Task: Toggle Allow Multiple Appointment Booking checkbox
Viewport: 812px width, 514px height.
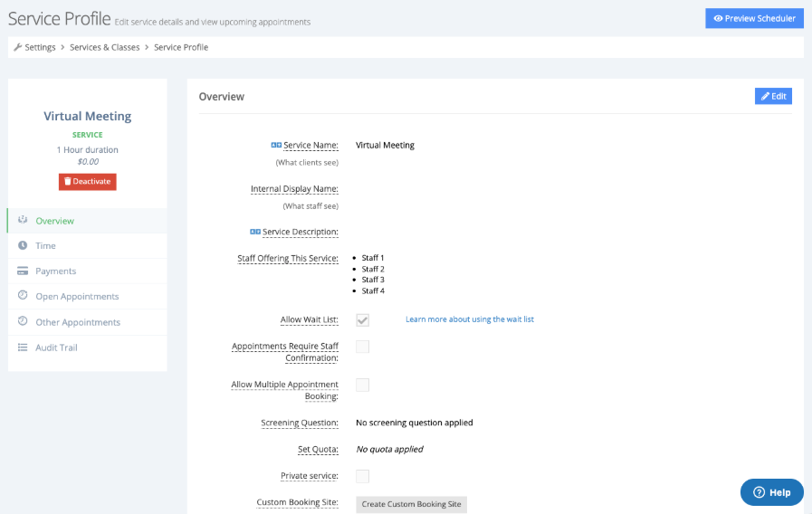Action: pyautogui.click(x=362, y=385)
